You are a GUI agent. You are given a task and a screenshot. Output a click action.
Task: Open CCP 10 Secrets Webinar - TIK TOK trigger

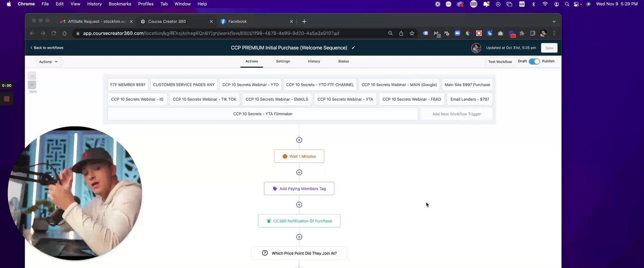coord(205,99)
